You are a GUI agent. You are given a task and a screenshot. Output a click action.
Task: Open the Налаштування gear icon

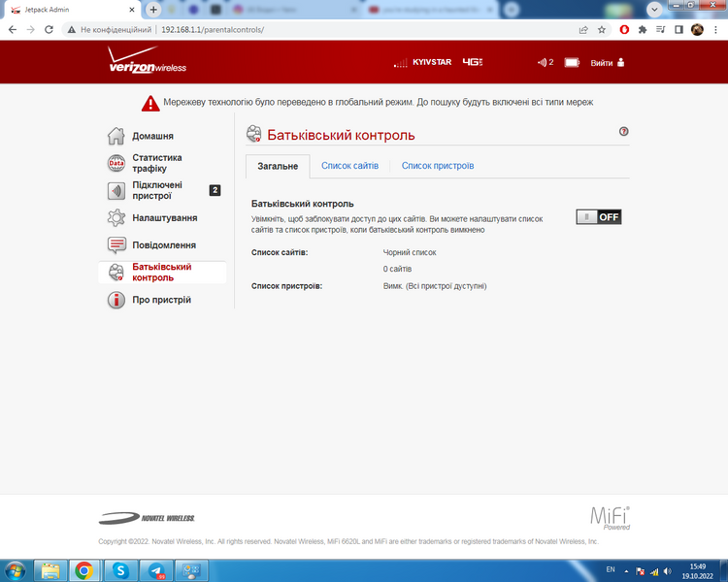116,217
